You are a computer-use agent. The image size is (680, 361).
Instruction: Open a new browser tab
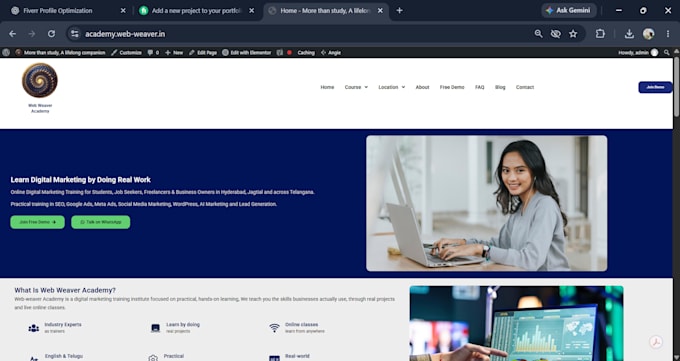[399, 10]
